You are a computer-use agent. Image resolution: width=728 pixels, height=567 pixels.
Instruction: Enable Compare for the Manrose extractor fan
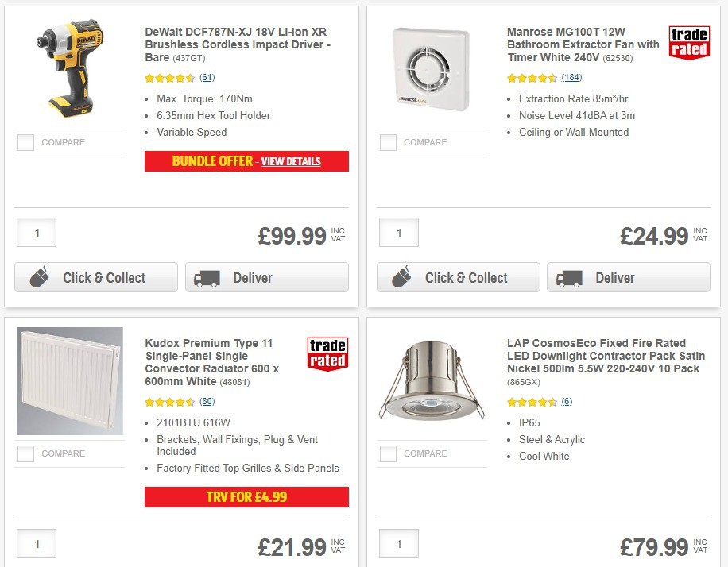point(388,142)
